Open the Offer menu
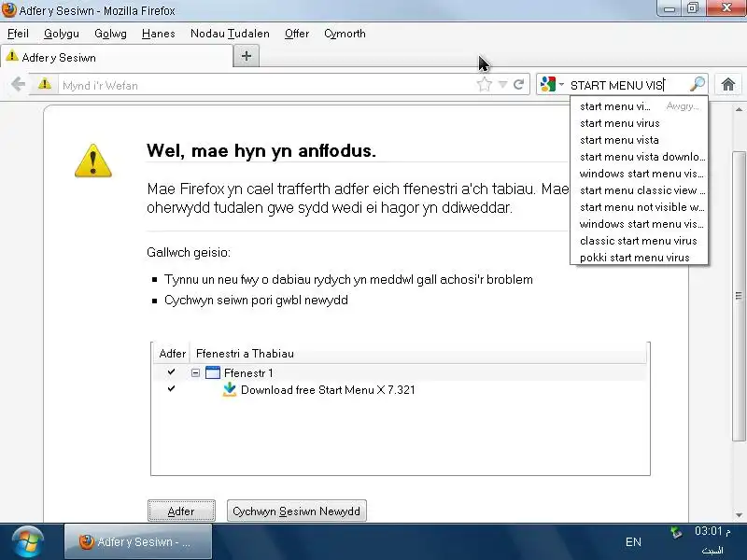747x560 pixels. coord(297,34)
